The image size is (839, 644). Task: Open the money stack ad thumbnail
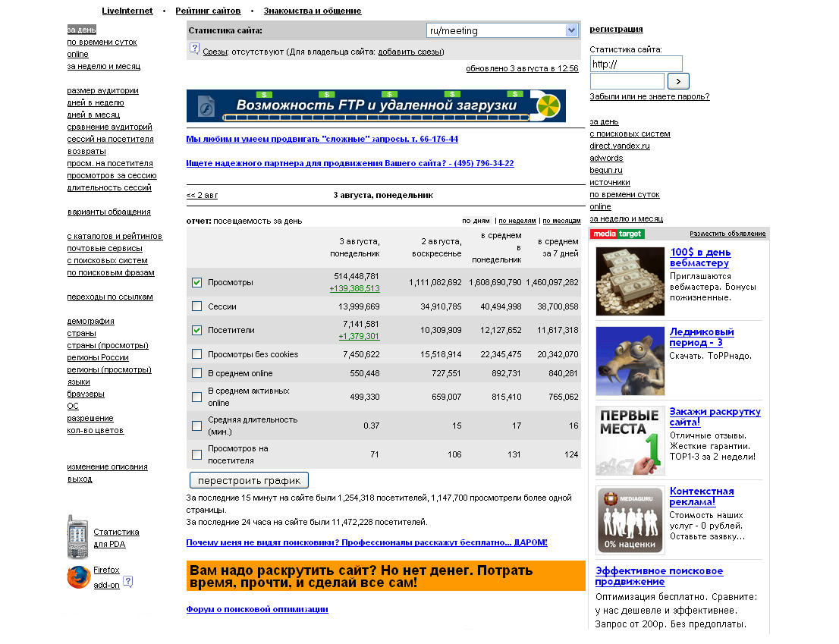pos(630,281)
